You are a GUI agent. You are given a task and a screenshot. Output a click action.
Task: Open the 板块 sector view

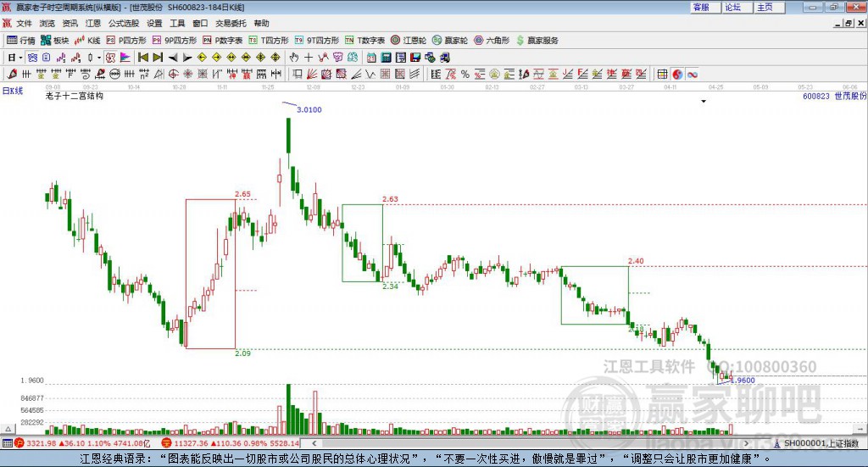[54, 41]
